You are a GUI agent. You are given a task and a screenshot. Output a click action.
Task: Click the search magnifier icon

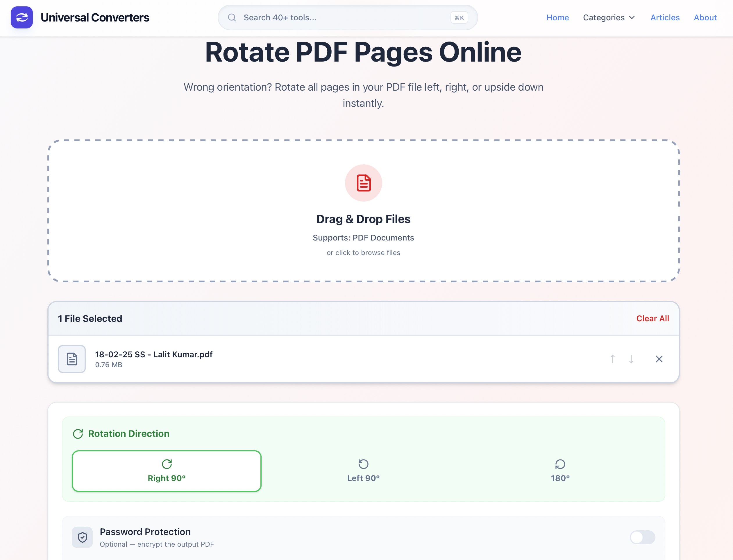tap(232, 17)
